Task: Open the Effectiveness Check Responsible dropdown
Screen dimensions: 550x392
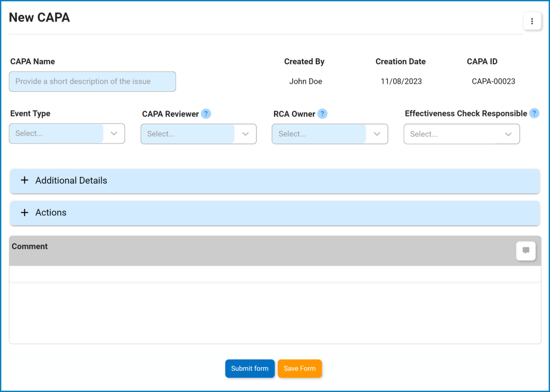Action: pyautogui.click(x=461, y=134)
